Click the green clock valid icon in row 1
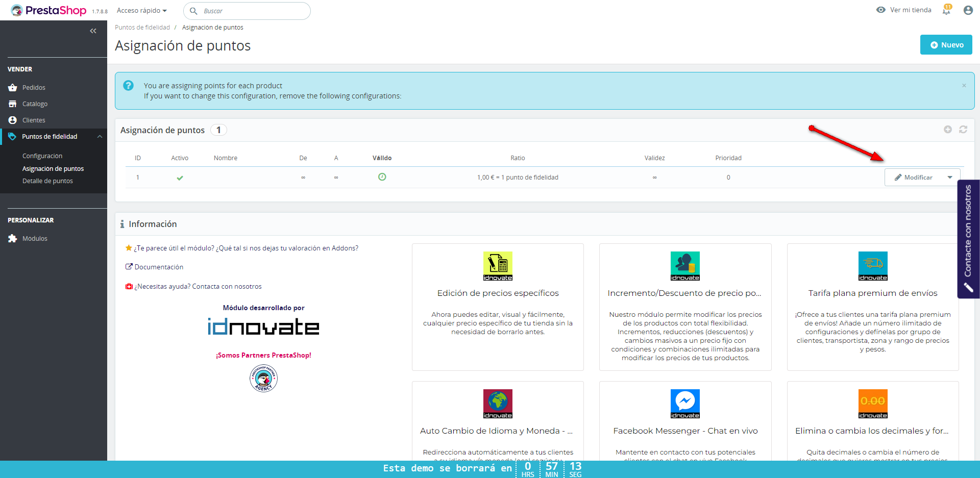 coord(382,177)
